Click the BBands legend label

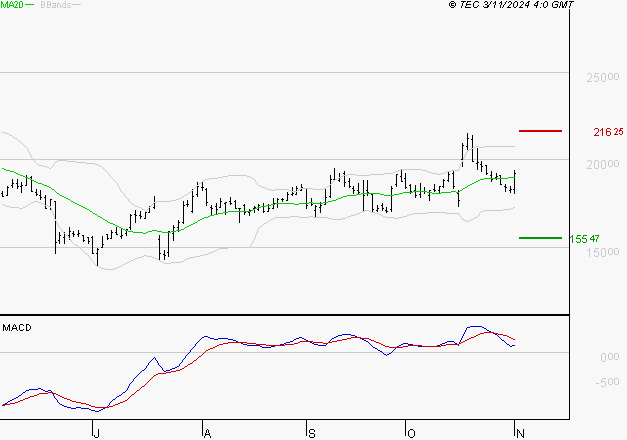click(x=56, y=5)
